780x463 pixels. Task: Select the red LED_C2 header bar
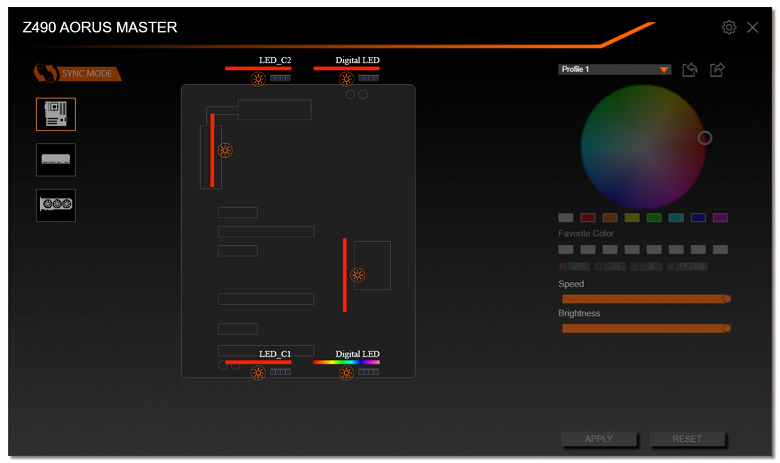(258, 68)
